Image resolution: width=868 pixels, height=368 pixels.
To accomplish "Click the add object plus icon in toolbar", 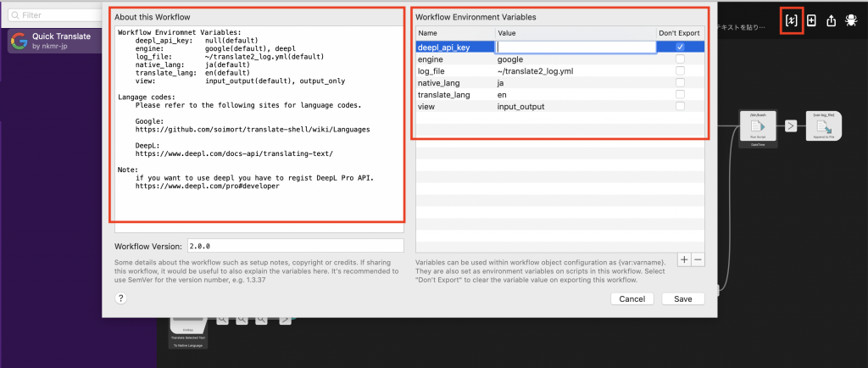I will [x=811, y=20].
